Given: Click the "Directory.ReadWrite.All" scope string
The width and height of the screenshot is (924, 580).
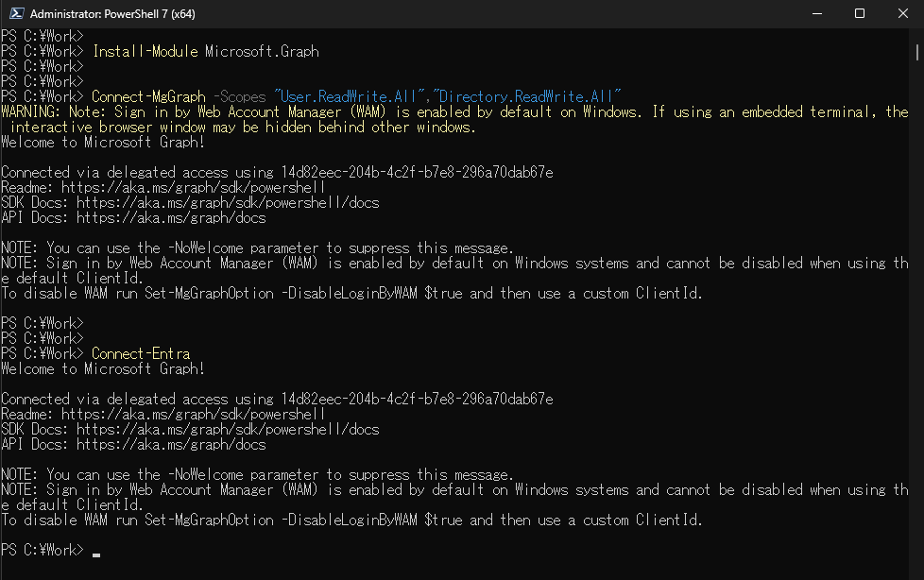Looking at the screenshot, I should point(526,96).
